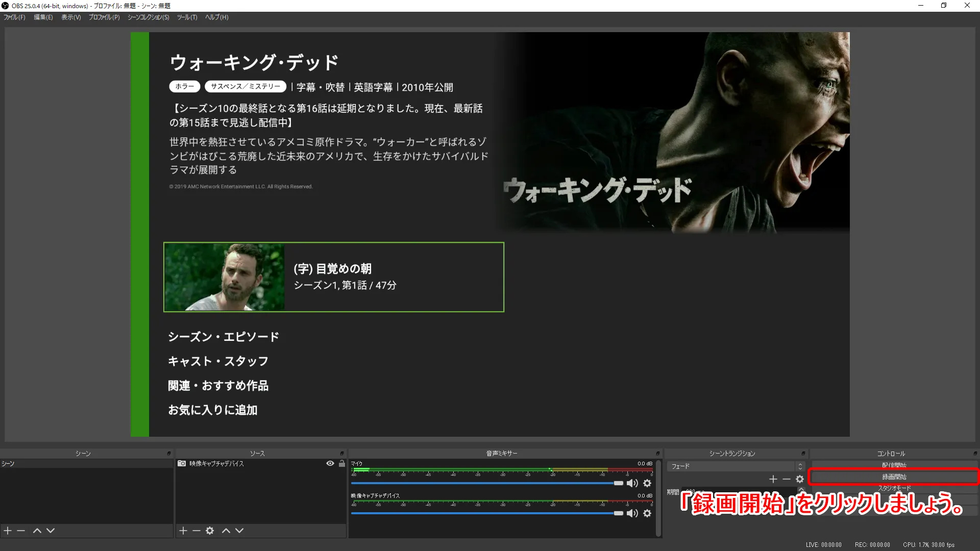
Task: Adjust the マイク volume slider
Action: point(487,483)
